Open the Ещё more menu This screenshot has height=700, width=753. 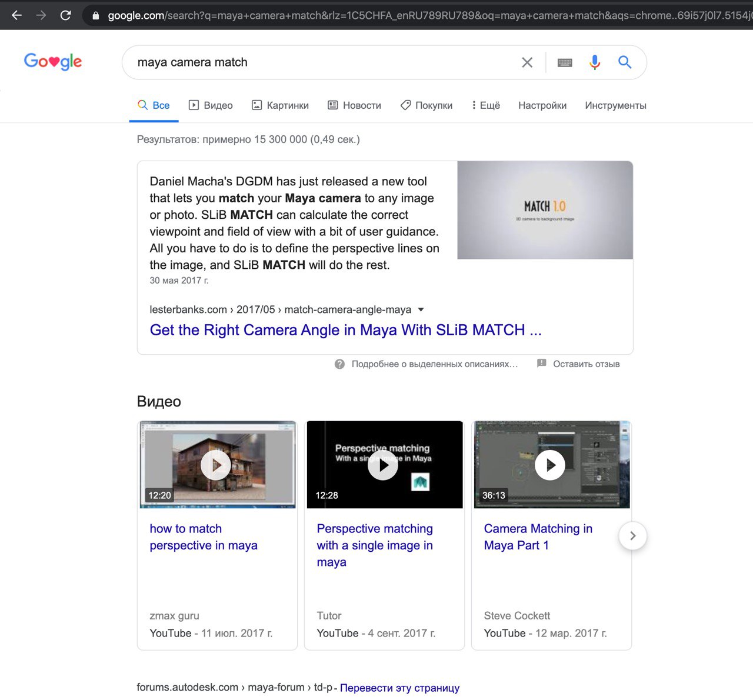[x=486, y=105]
